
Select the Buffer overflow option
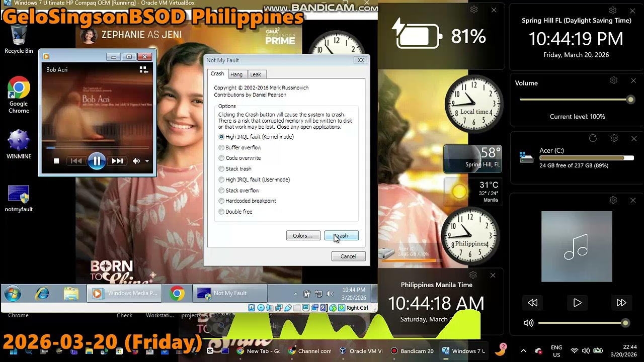click(240, 147)
